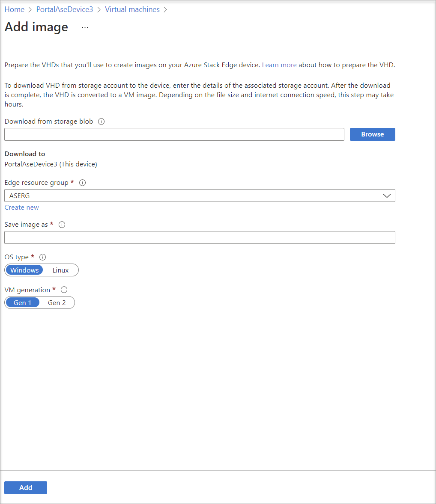This screenshot has height=504, width=436.
Task: Click the breadcrumb chevron after Virtual machines
Action: tap(165, 9)
